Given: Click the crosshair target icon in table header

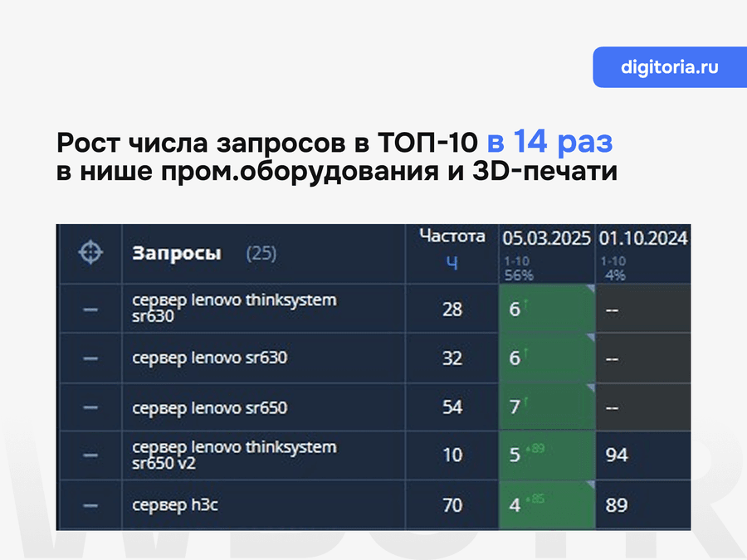Looking at the screenshot, I should tap(90, 253).
